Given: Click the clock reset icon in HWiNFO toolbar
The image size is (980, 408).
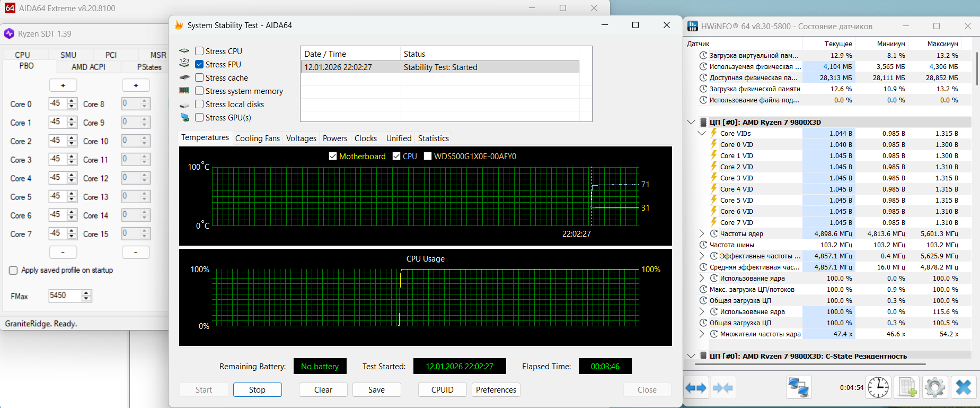Looking at the screenshot, I should tap(878, 388).
